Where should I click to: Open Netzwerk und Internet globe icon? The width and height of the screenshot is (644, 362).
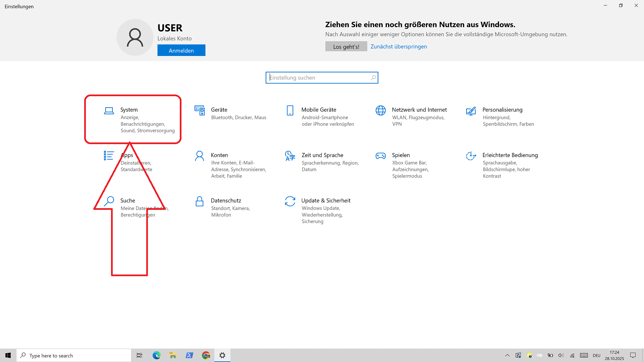point(380,110)
